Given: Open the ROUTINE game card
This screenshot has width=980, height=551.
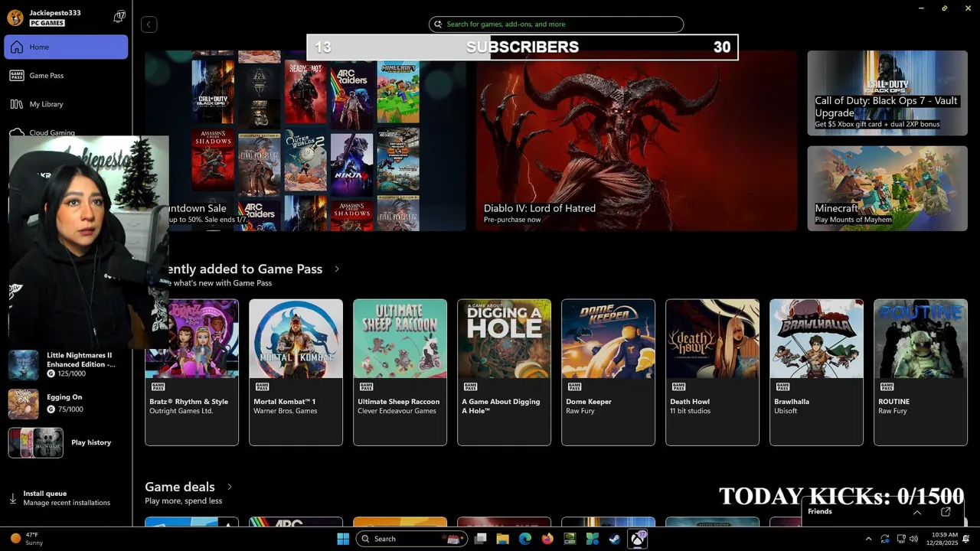Looking at the screenshot, I should [x=920, y=372].
